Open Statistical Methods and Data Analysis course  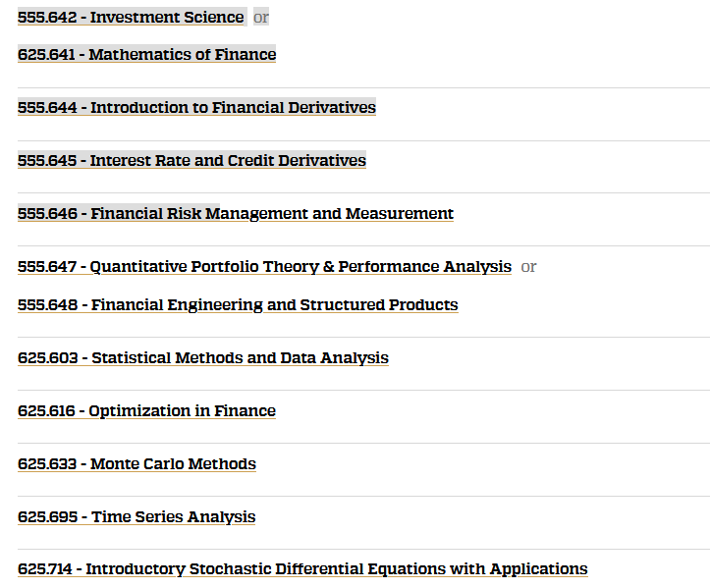point(203,357)
